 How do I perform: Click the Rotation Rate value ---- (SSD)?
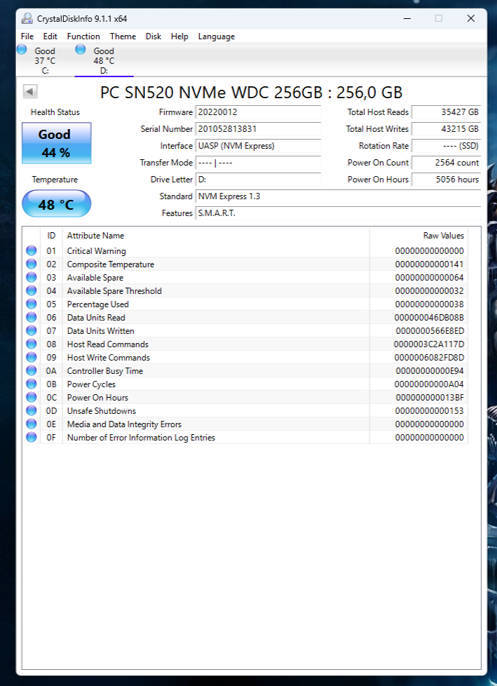(446, 146)
